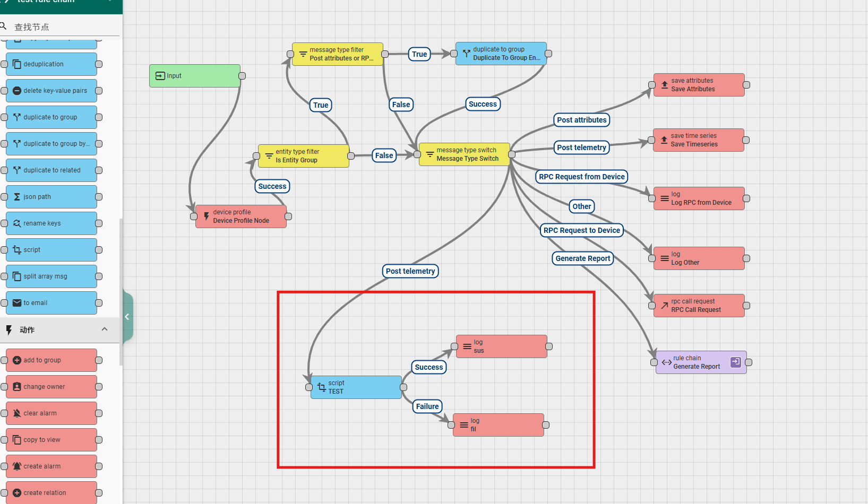Open the Generate Report rule chain icon
Image resolution: width=868 pixels, height=504 pixels.
pyautogui.click(x=735, y=362)
